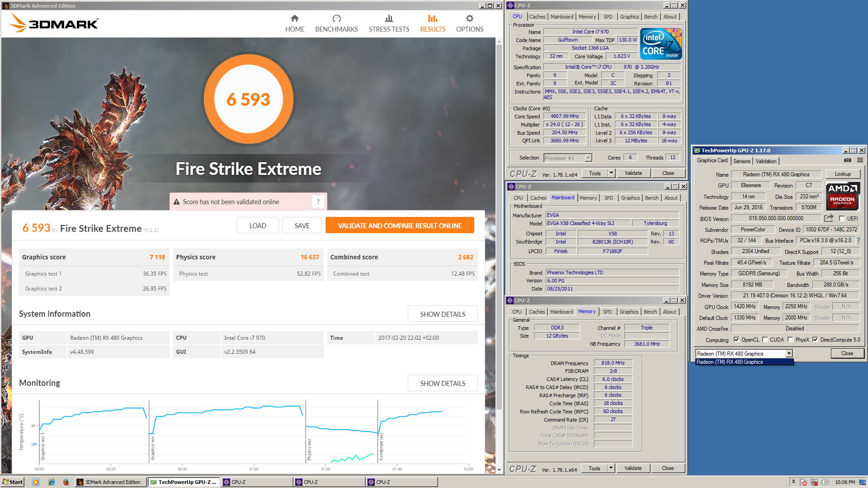Launch Firefox from the taskbar
The width and height of the screenshot is (868, 488).
66,482
